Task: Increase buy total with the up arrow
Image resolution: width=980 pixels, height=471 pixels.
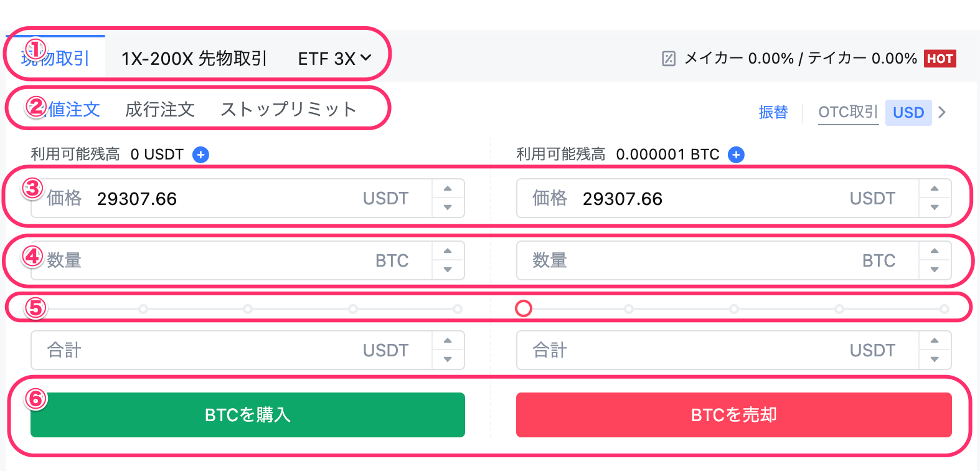Action: point(448,341)
